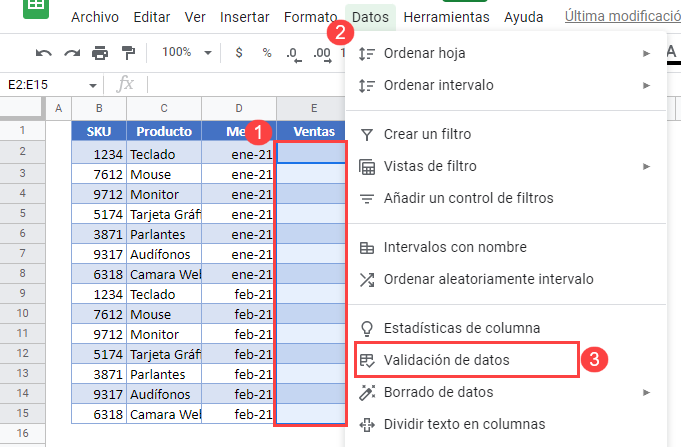
Task: Click the Intervalos con nombre icon
Action: click(367, 248)
